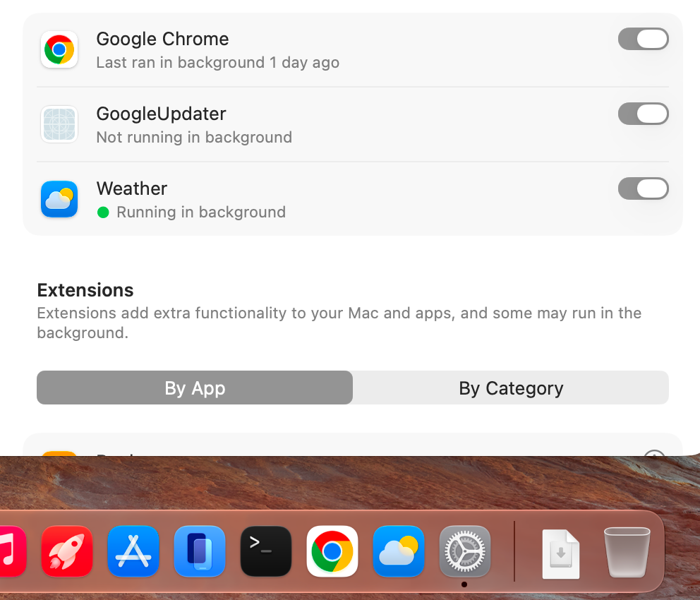Open Google Chrome from the Dock
The image size is (700, 600).
point(332,551)
